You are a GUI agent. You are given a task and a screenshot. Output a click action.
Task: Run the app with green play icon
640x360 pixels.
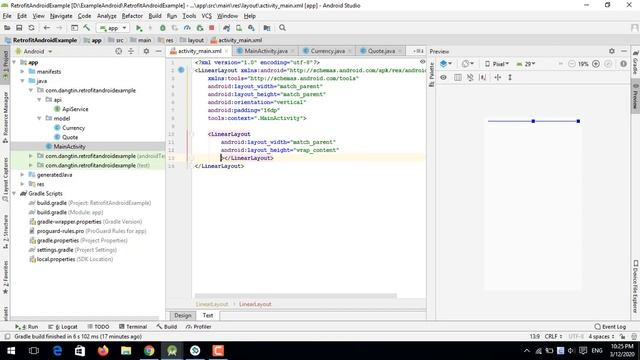click(x=139, y=28)
